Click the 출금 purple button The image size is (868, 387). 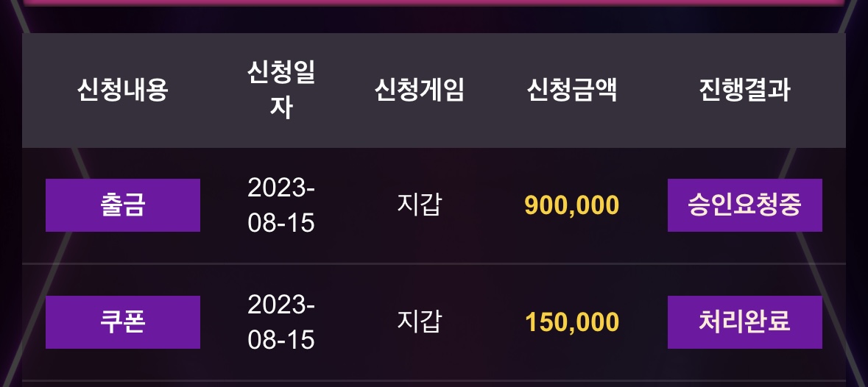[x=122, y=205]
